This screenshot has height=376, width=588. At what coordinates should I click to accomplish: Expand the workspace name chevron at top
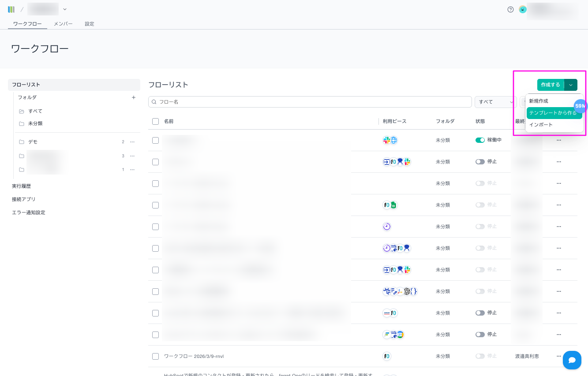click(65, 9)
